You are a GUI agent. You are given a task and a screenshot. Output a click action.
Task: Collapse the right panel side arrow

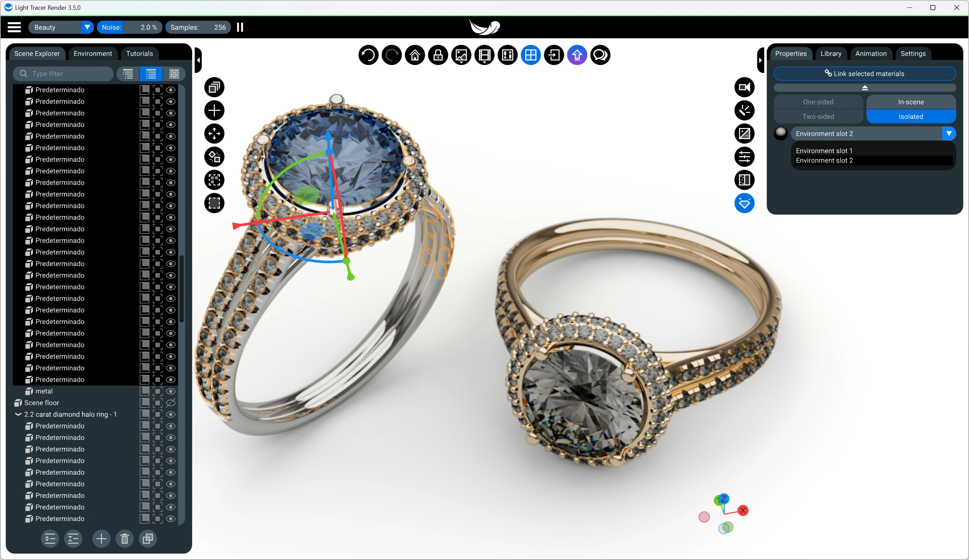[x=760, y=60]
